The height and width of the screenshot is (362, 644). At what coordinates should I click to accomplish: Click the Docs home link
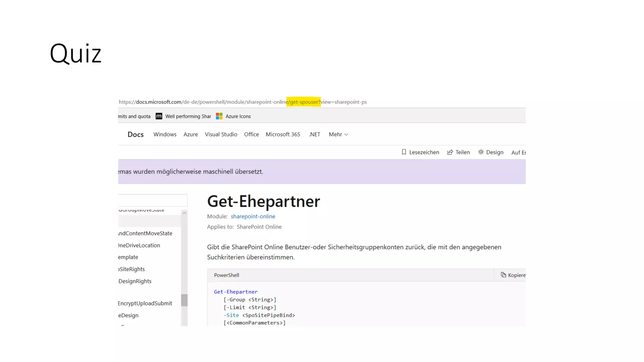click(x=136, y=134)
